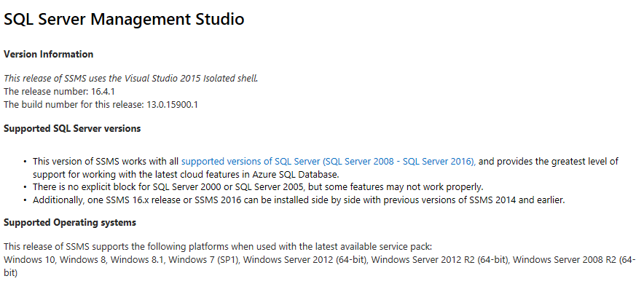Click Windows Server 2012 R2 (64-bit) text
The width and height of the screenshot is (644, 284).
[440, 260]
